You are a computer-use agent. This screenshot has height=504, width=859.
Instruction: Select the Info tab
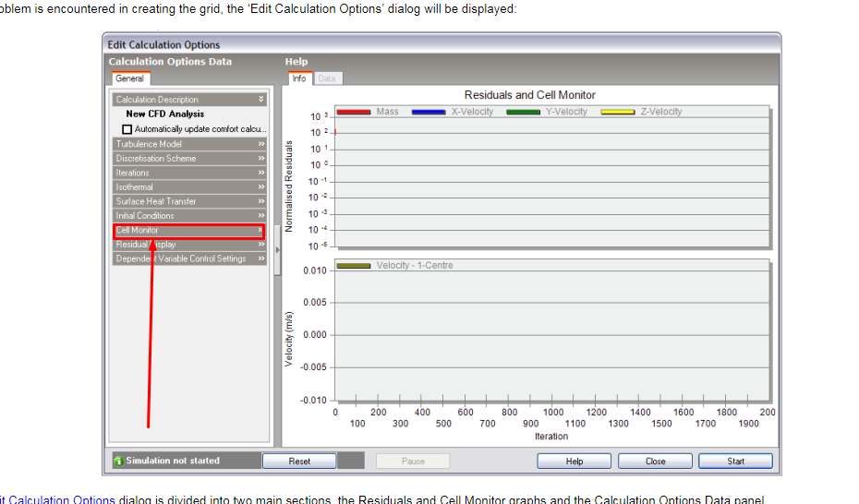click(299, 78)
